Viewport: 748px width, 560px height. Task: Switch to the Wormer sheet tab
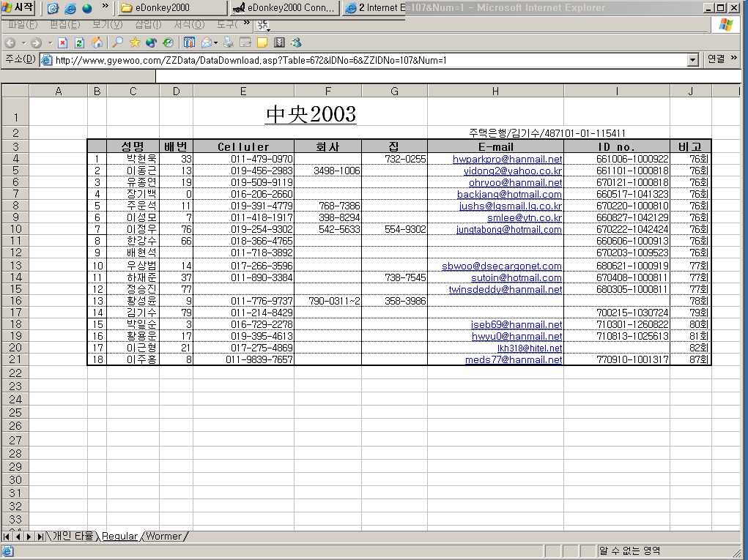click(163, 537)
